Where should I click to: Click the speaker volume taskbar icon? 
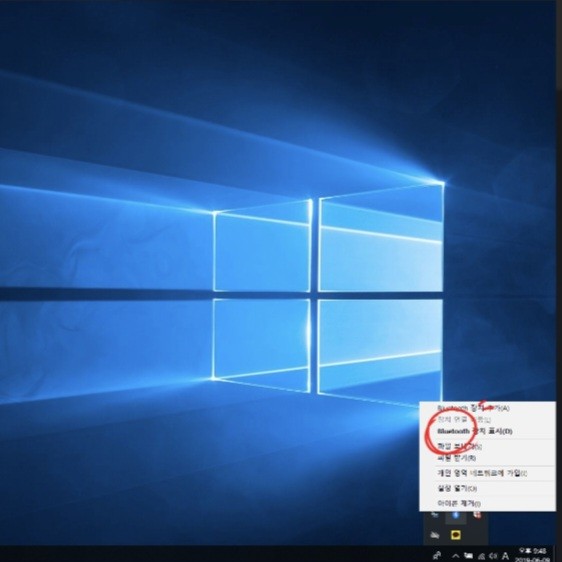click(x=493, y=556)
